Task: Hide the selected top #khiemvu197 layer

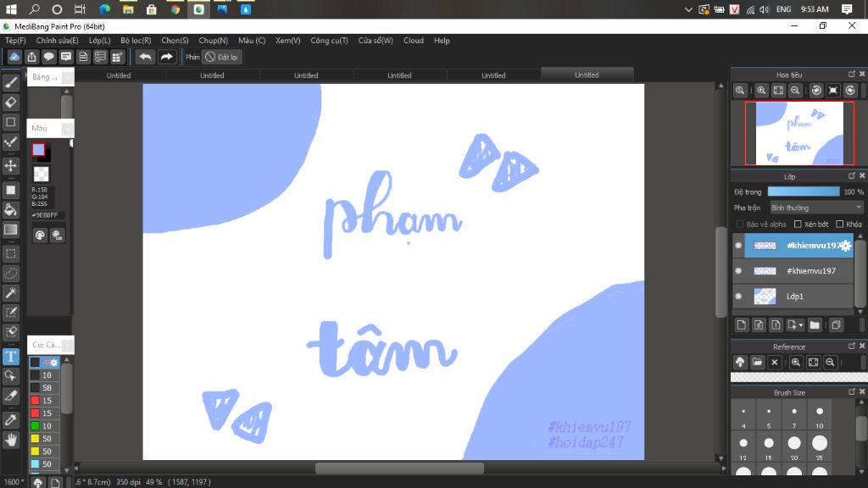Action: tap(738, 245)
